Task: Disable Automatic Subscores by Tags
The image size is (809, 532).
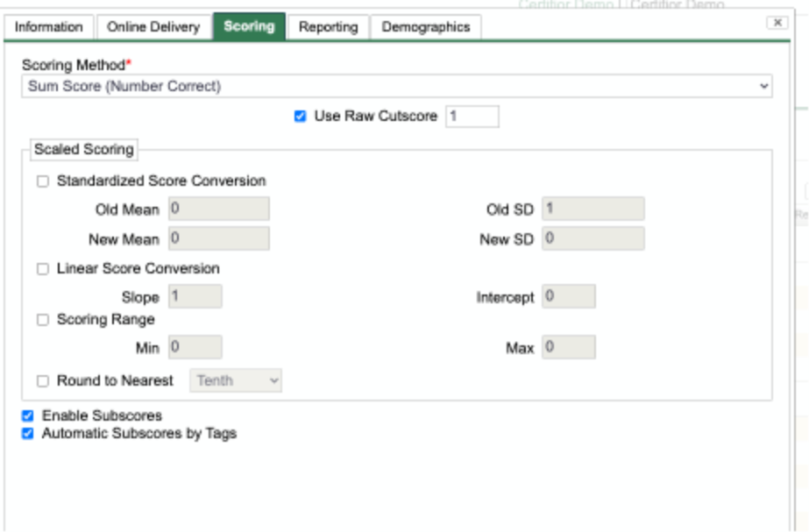Action: tap(28, 434)
